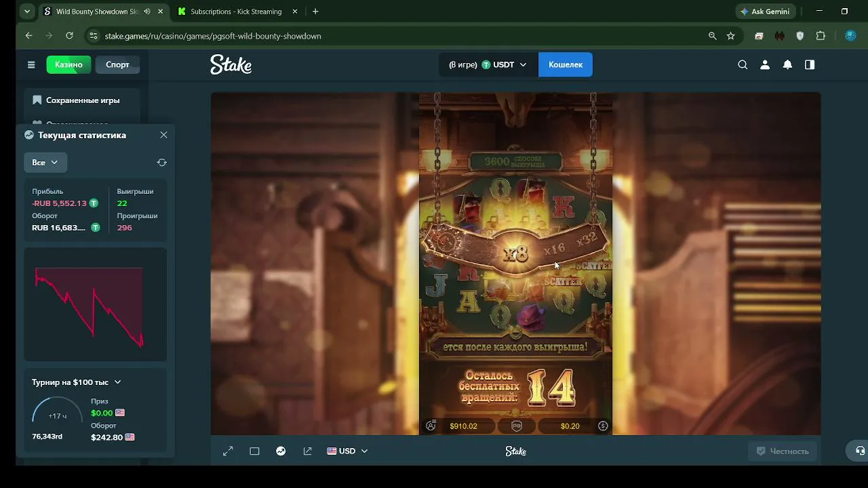
Task: View site information in the address bar
Action: (x=94, y=36)
